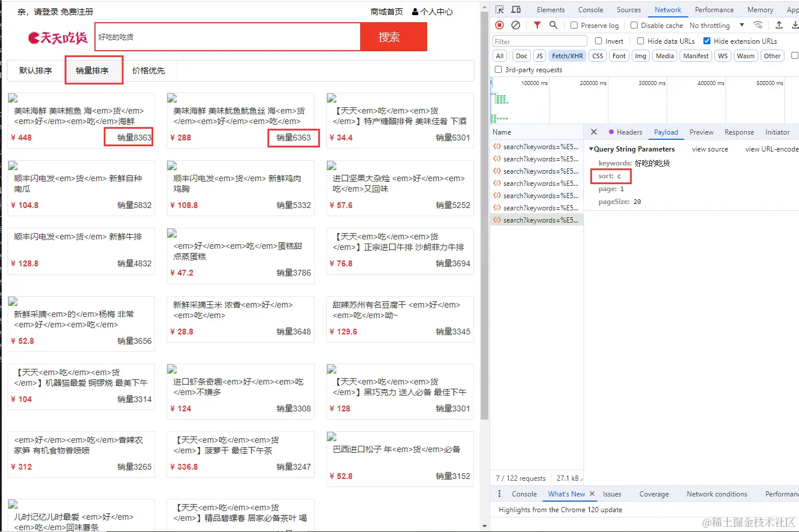This screenshot has height=532, width=799.
Task: Enable the Preserve log checkbox
Action: coord(574,26)
